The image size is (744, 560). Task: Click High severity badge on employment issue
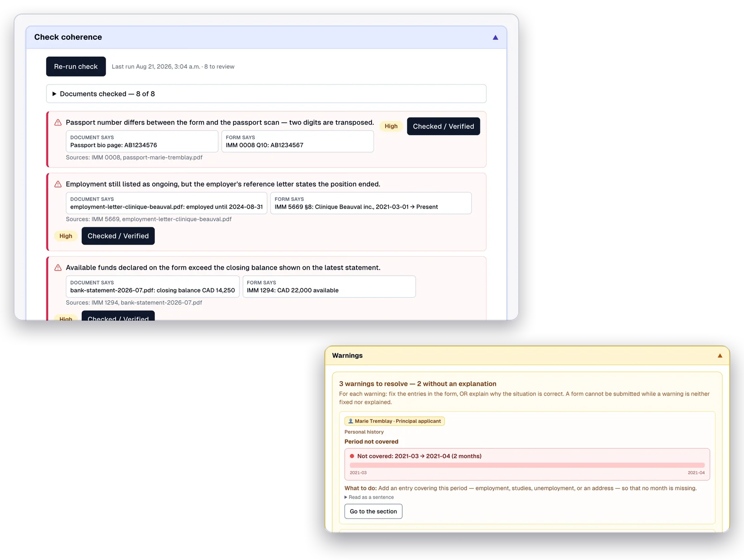[x=66, y=236]
